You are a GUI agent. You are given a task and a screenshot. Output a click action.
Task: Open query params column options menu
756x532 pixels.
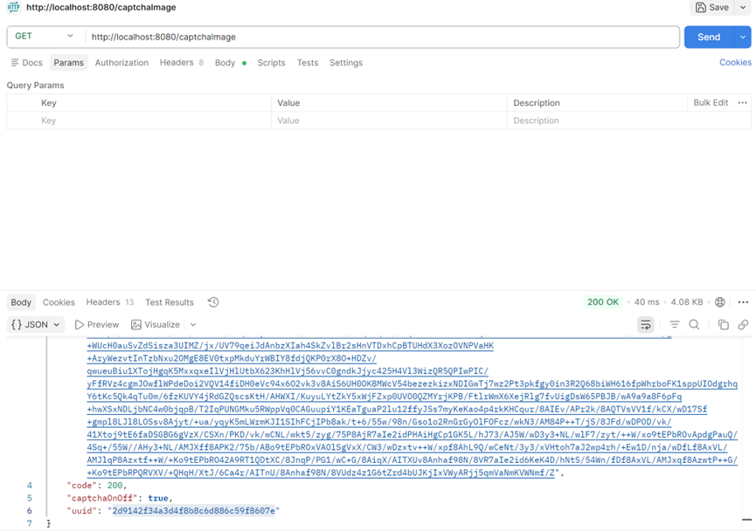coord(743,102)
